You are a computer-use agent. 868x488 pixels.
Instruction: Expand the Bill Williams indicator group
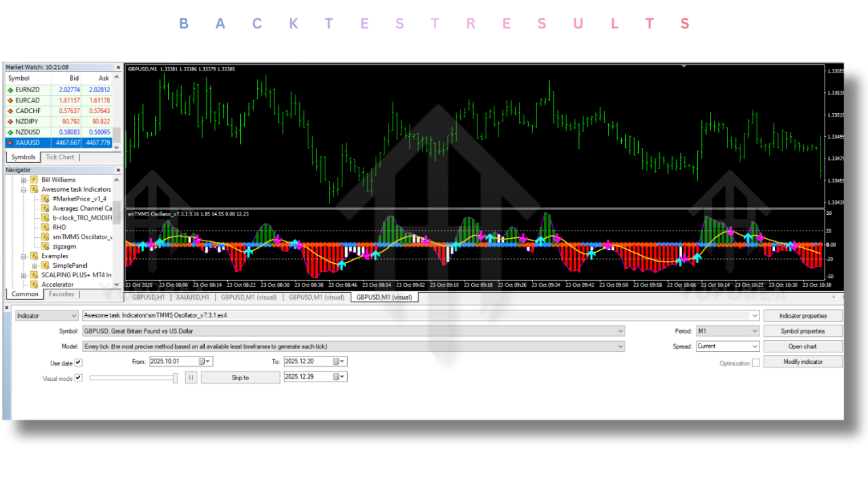click(x=23, y=180)
